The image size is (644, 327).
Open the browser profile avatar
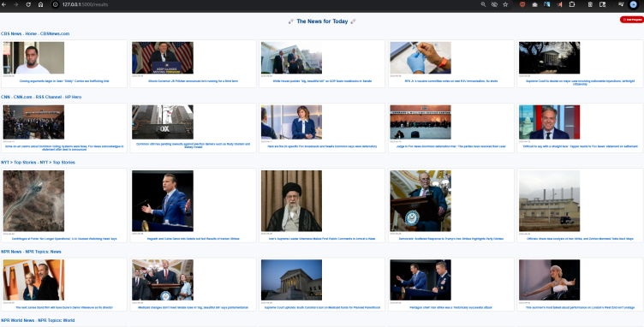point(634,4)
